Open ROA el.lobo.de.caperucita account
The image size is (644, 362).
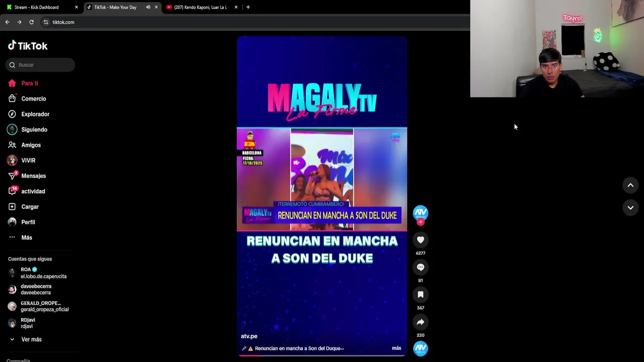coord(38,273)
